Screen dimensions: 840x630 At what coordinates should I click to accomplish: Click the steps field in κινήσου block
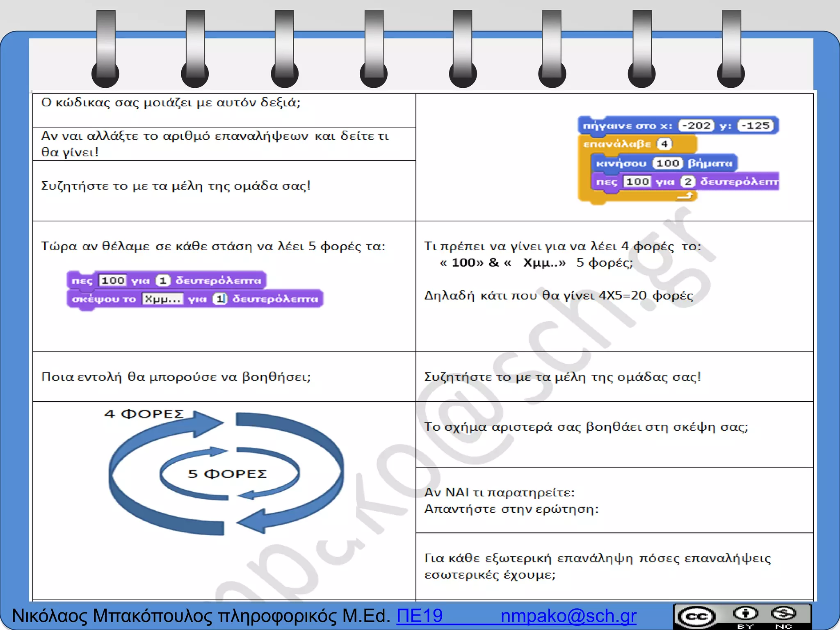tap(667, 163)
